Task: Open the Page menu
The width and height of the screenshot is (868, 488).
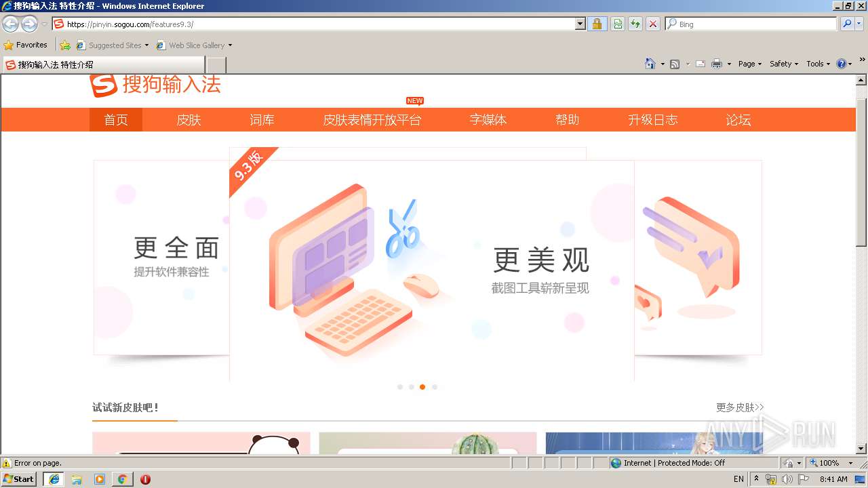Action: coord(750,64)
